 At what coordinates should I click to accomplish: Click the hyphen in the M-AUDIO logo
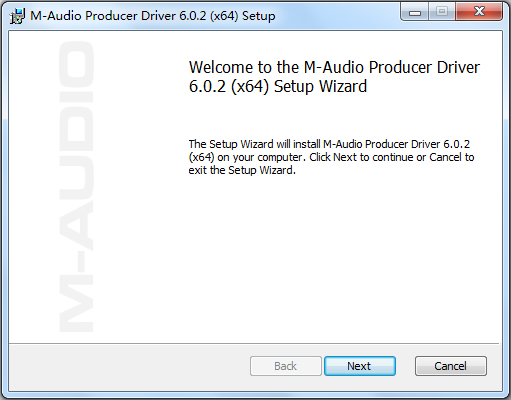(76, 263)
